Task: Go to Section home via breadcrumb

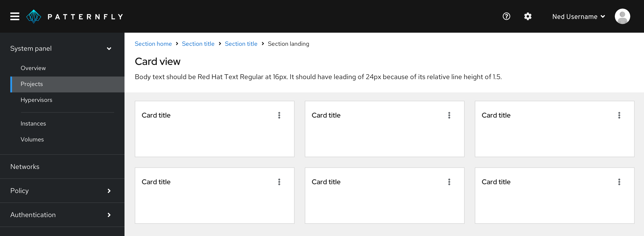Action: click(x=153, y=44)
